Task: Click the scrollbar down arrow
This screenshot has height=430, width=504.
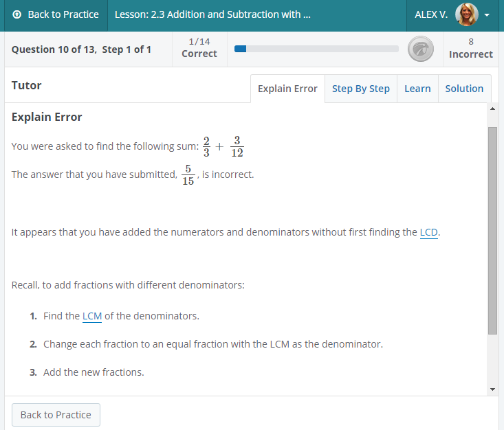Action: click(492, 389)
